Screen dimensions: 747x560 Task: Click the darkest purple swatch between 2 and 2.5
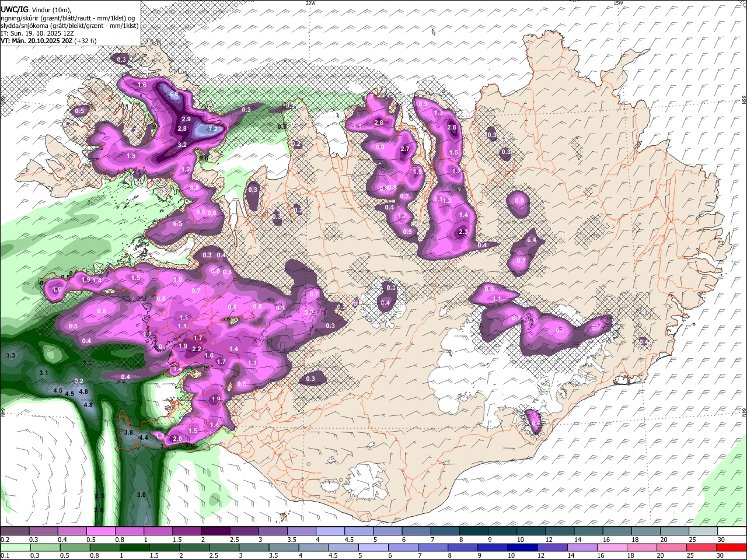tap(215, 531)
